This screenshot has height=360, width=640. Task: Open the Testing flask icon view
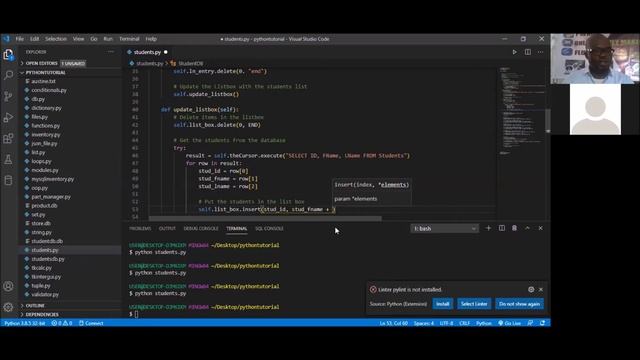[x=8, y=160]
